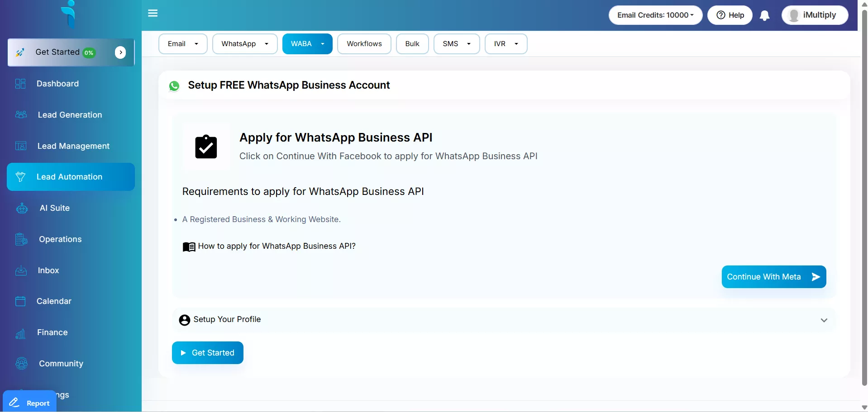Click the Calendar icon in sidebar
This screenshot has width=868, height=412.
pos(20,301)
